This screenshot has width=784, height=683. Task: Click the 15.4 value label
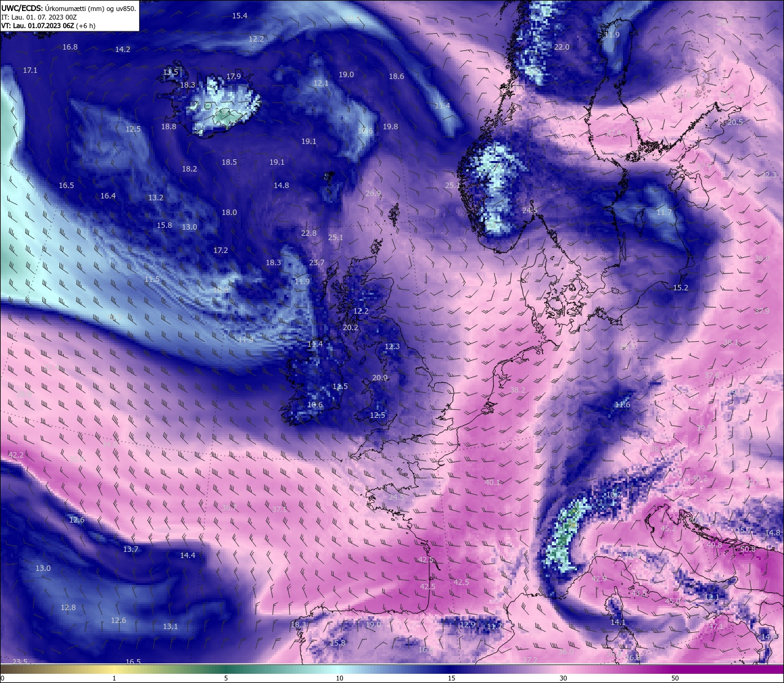240,16
